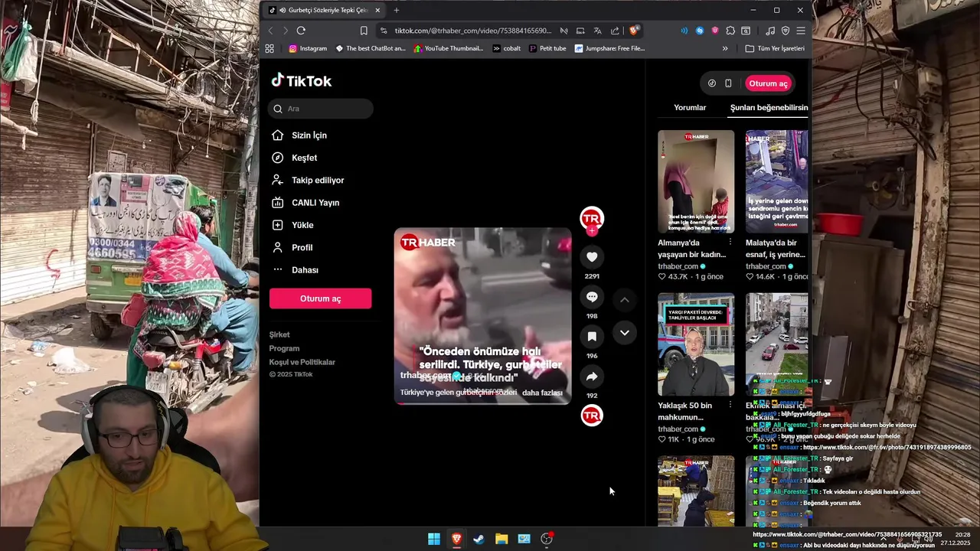Follow trhaber with the red plus badge
Viewport: 980px width, 551px height.
point(592,230)
